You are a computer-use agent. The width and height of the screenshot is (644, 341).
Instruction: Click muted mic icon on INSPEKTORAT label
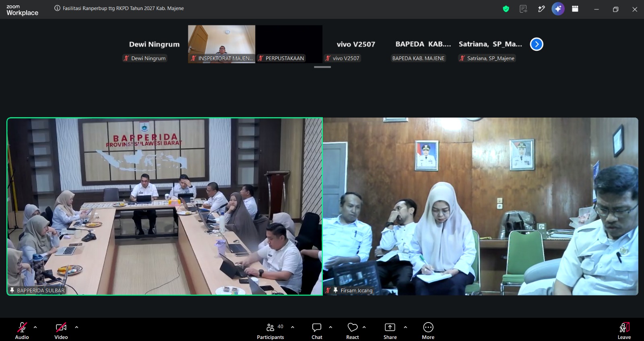tap(194, 58)
